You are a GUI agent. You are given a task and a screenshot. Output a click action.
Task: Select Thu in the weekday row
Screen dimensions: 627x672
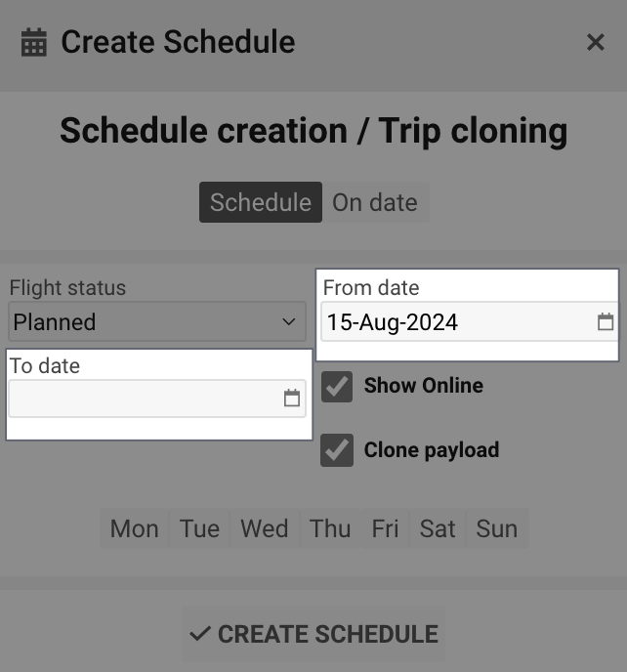[330, 528]
